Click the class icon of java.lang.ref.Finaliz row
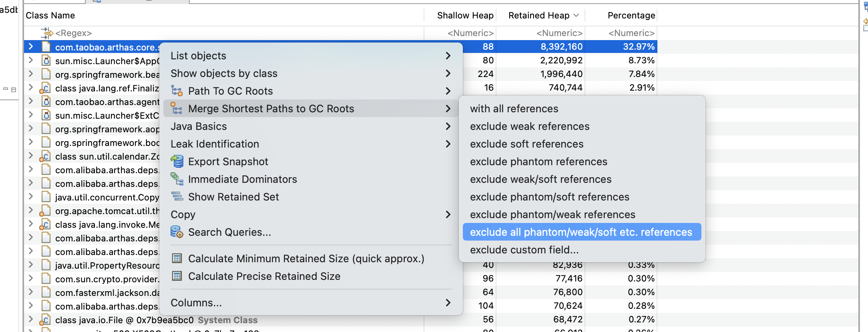868x332 pixels. click(x=45, y=88)
